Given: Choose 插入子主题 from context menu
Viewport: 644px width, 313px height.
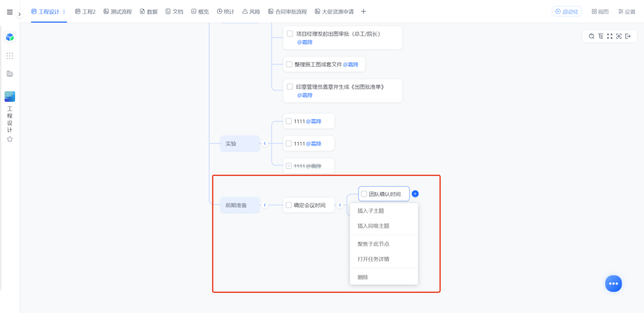Looking at the screenshot, I should point(384,211).
